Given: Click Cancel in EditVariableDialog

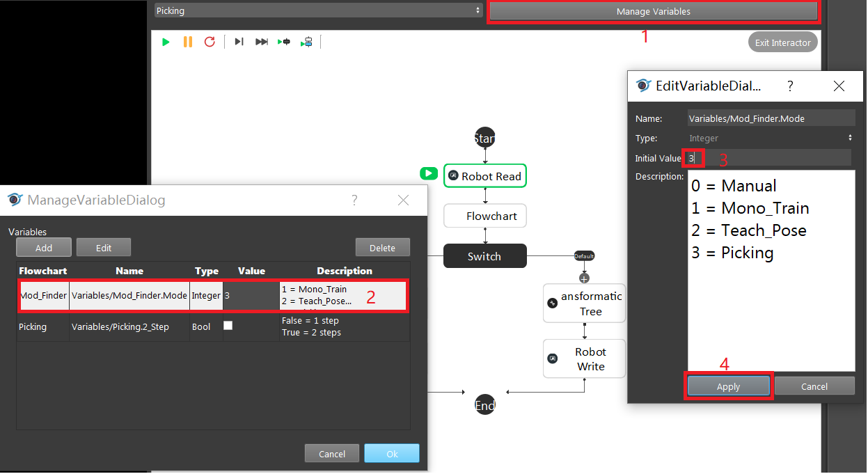Looking at the screenshot, I should [814, 386].
